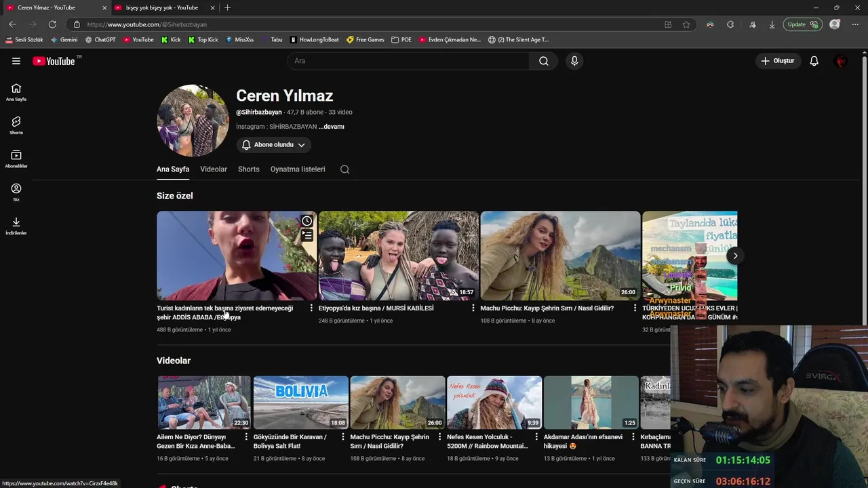Open İndirilenler in the sidebar

click(16, 226)
